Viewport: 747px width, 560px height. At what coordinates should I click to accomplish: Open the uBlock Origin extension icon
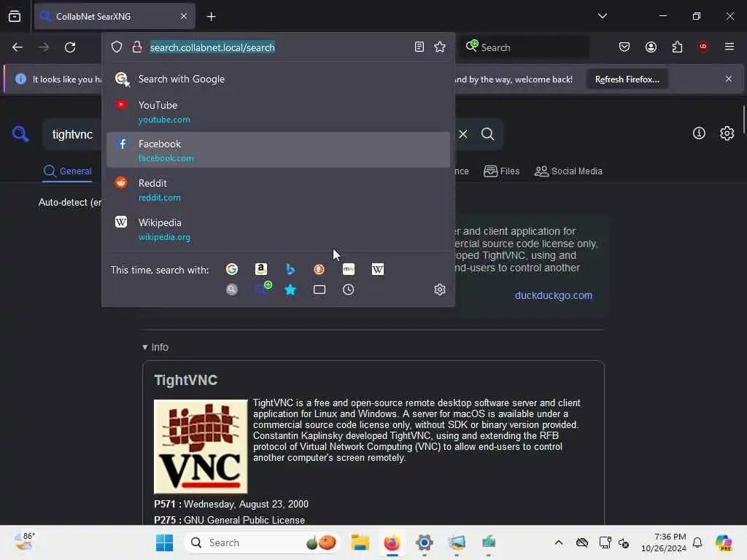pyautogui.click(x=703, y=46)
